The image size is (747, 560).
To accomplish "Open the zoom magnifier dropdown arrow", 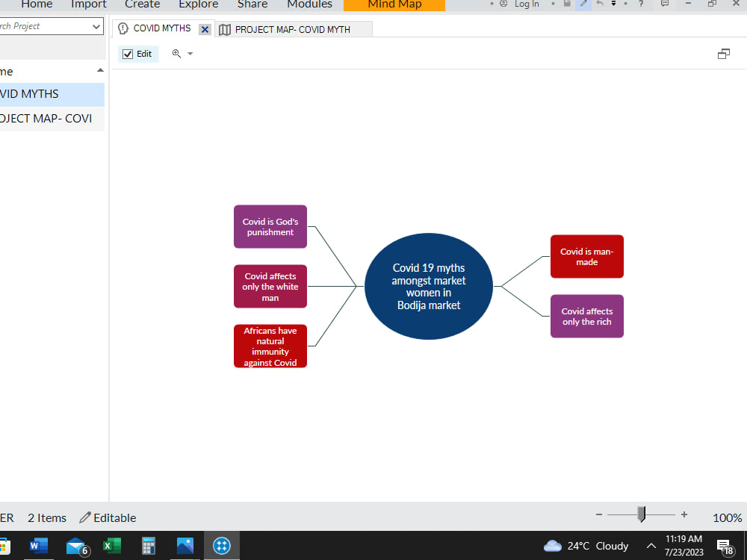I will (189, 55).
